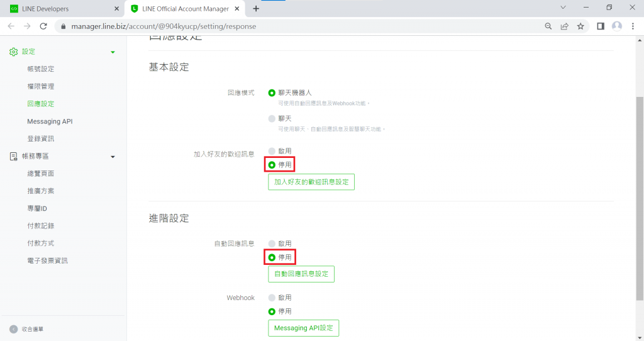The width and height of the screenshot is (644, 341).
Task: Click the scrollbar down arrow
Action: pos(640,338)
